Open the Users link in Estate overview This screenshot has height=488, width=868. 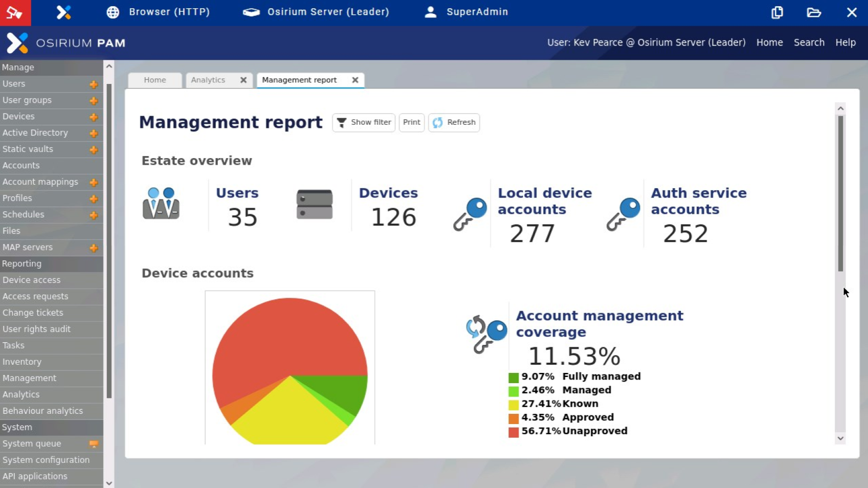point(237,193)
